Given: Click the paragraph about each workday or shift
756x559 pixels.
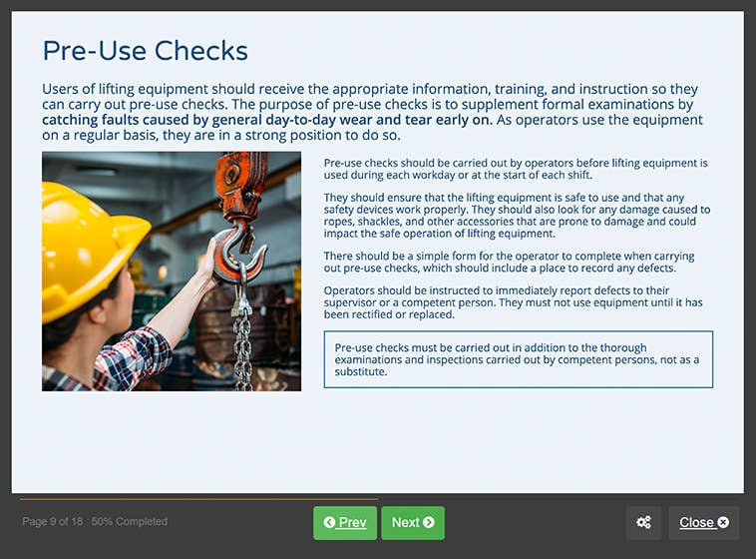Looking at the screenshot, I should (x=516, y=168).
